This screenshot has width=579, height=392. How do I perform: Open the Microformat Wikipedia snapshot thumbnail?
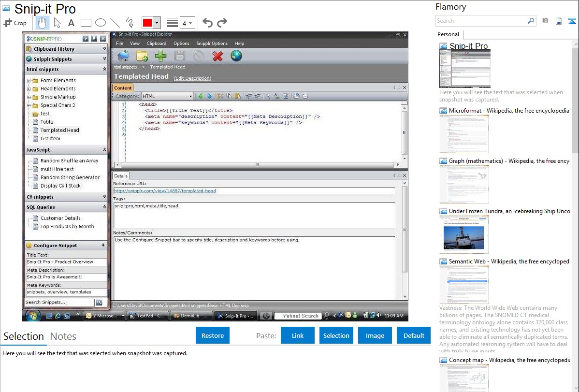pos(464,134)
